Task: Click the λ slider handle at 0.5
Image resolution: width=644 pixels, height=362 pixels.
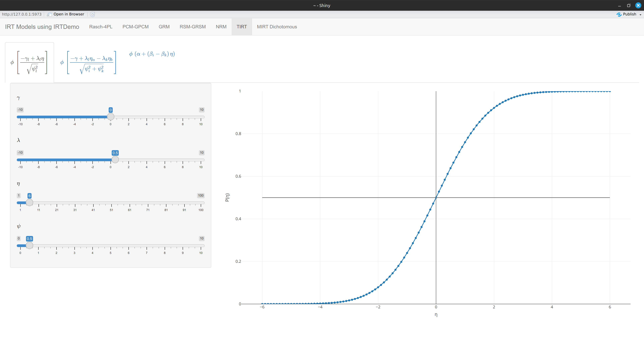Action: [x=115, y=160]
